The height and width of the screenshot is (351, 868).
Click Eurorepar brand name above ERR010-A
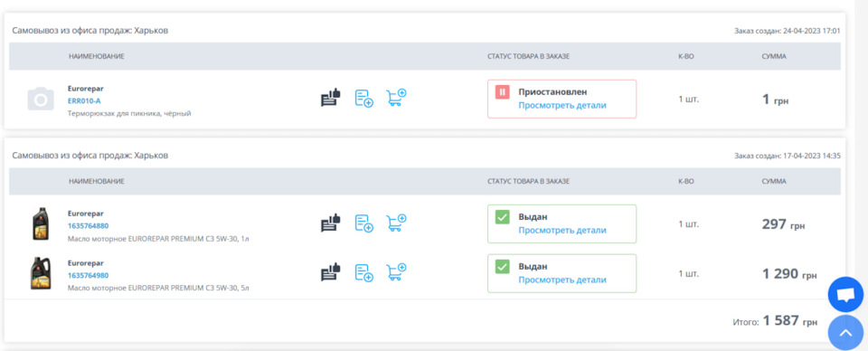pos(85,88)
